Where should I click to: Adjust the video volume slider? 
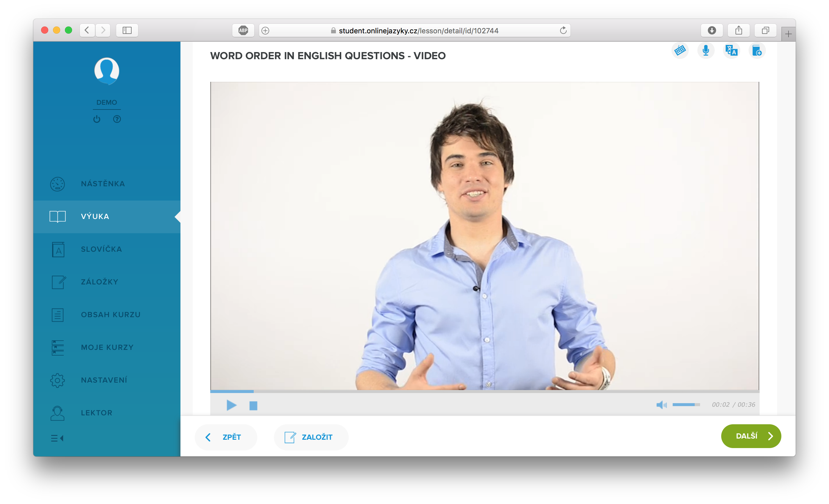tap(686, 404)
